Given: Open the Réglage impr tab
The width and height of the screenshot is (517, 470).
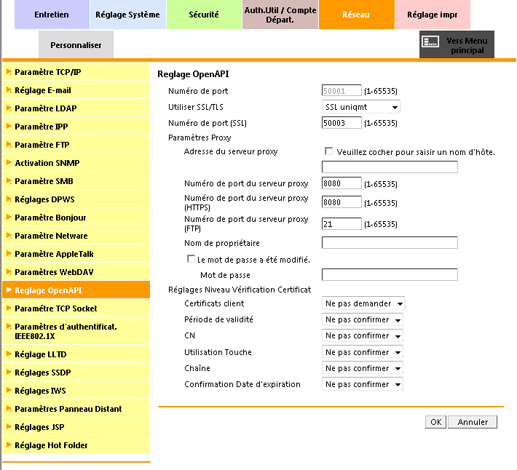Looking at the screenshot, I should coord(432,15).
